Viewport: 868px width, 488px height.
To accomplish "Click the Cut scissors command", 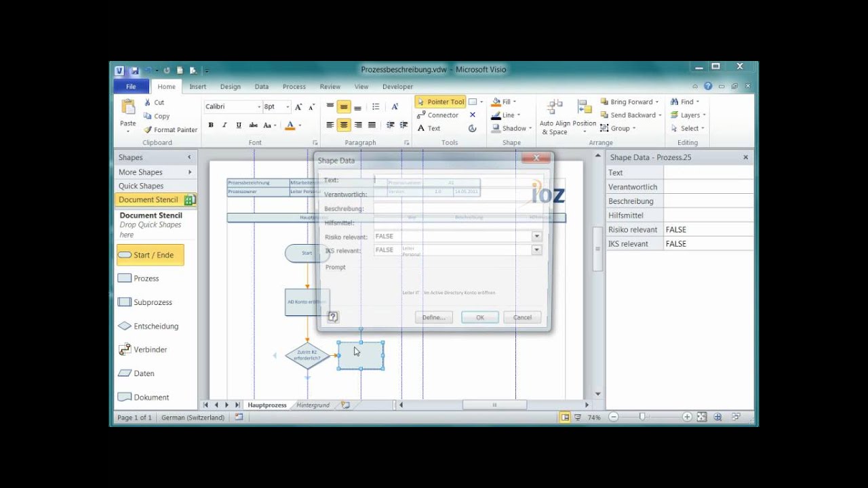I will click(x=154, y=102).
